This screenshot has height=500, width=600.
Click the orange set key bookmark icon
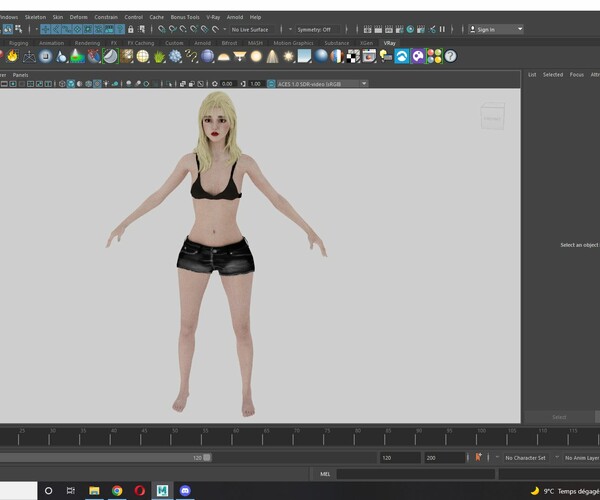(x=478, y=457)
